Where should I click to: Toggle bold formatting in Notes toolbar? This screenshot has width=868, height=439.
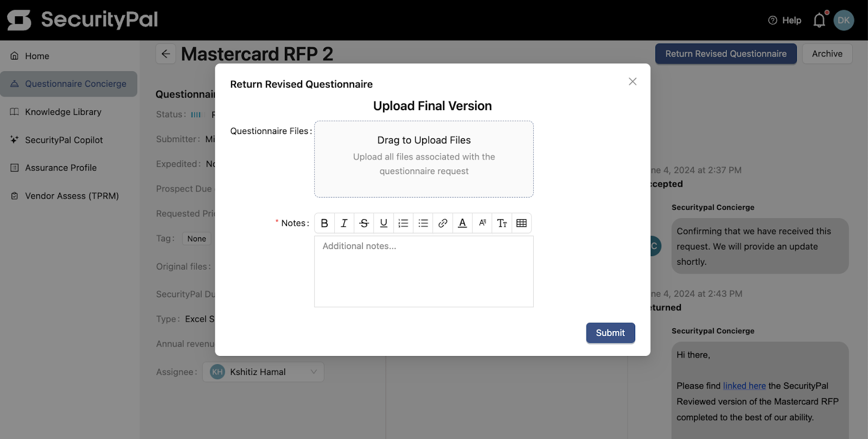324,223
